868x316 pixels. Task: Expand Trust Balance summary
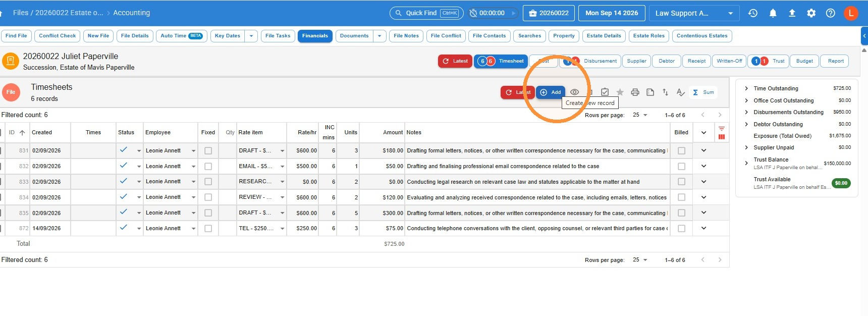tap(746, 163)
